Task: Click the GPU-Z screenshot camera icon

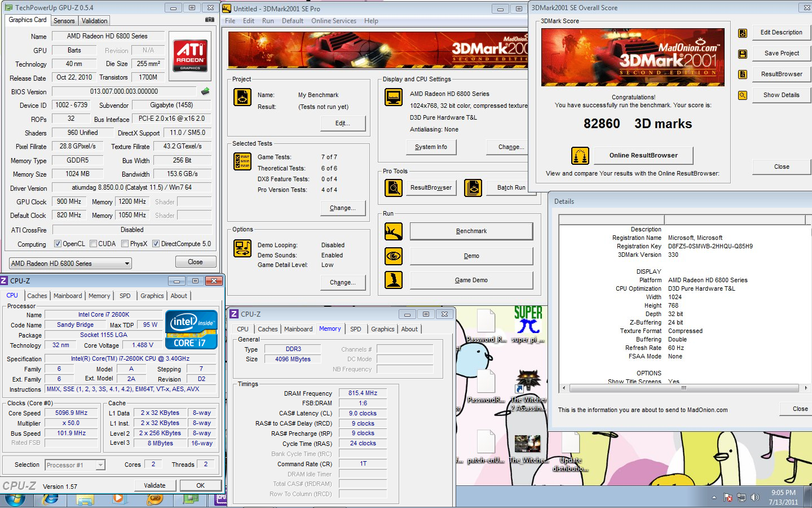Action: [x=209, y=19]
